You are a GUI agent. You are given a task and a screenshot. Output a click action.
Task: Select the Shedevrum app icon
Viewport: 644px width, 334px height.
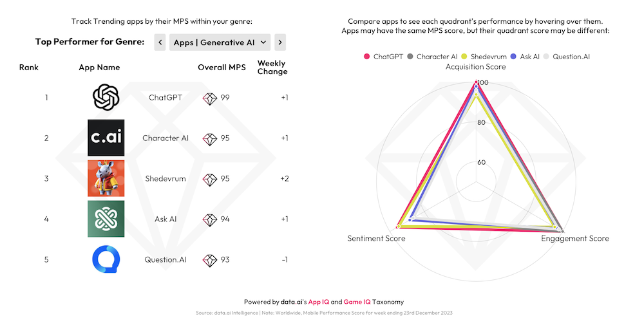pyautogui.click(x=106, y=178)
